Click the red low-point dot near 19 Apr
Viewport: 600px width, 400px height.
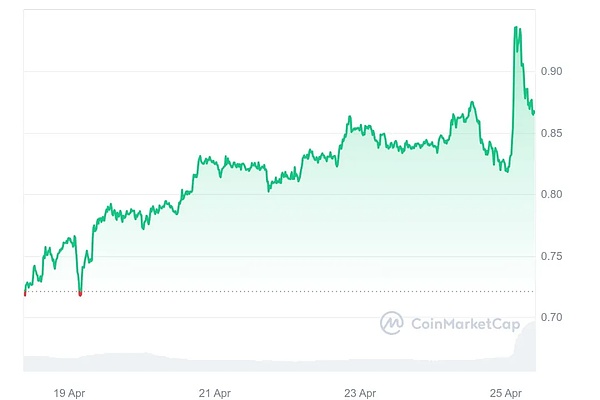pyautogui.click(x=80, y=294)
